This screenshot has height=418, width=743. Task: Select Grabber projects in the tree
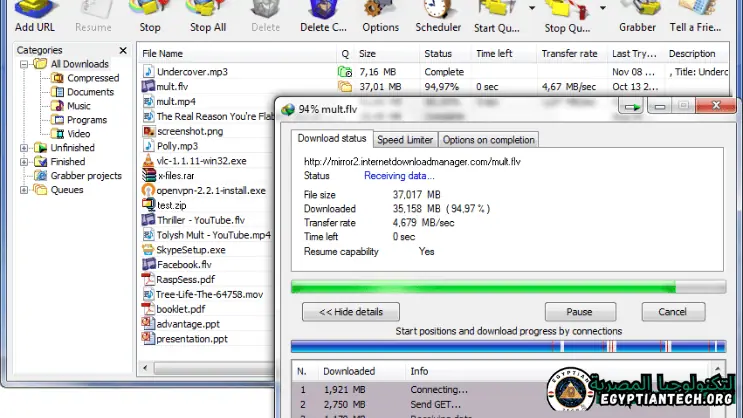[86, 176]
